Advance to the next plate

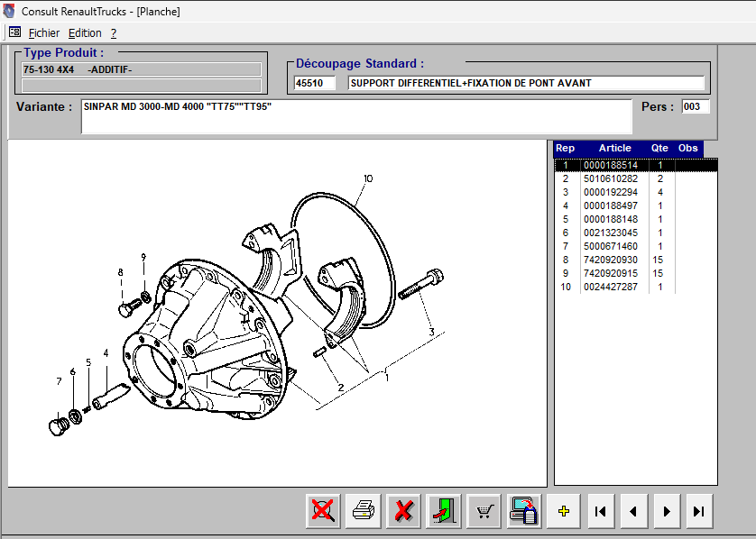pyautogui.click(x=665, y=511)
